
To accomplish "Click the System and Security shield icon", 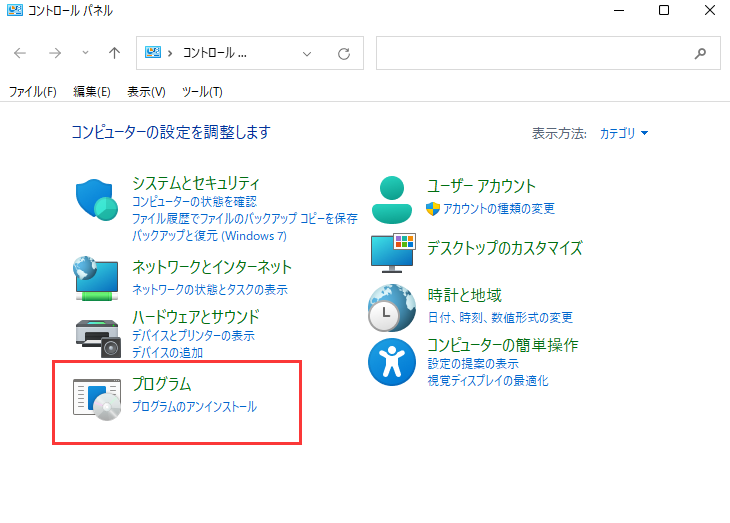I will (x=98, y=199).
